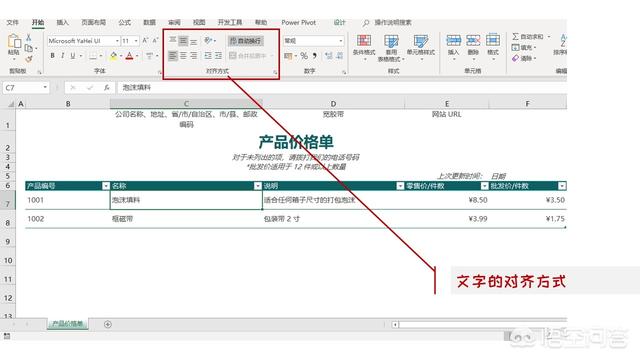Toggle Center horizontal alignment
Viewport: 640px width, 360px height.
click(183, 56)
